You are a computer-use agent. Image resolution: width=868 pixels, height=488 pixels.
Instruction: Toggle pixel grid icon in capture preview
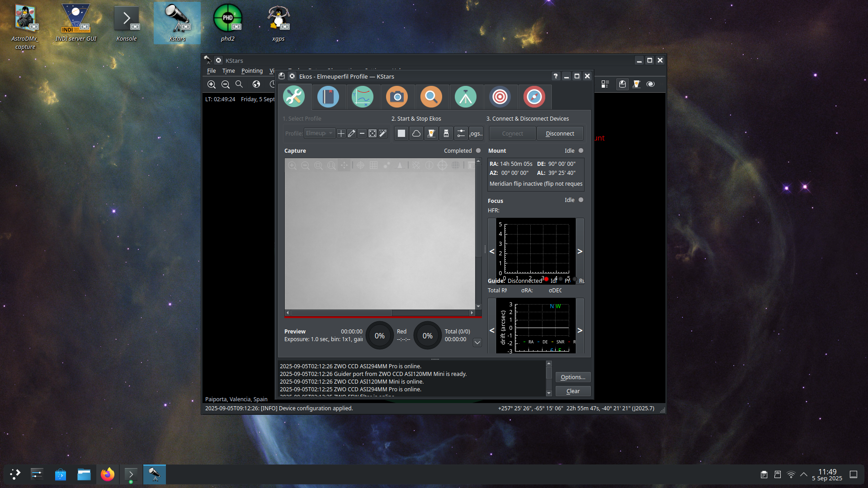pyautogui.click(x=374, y=165)
